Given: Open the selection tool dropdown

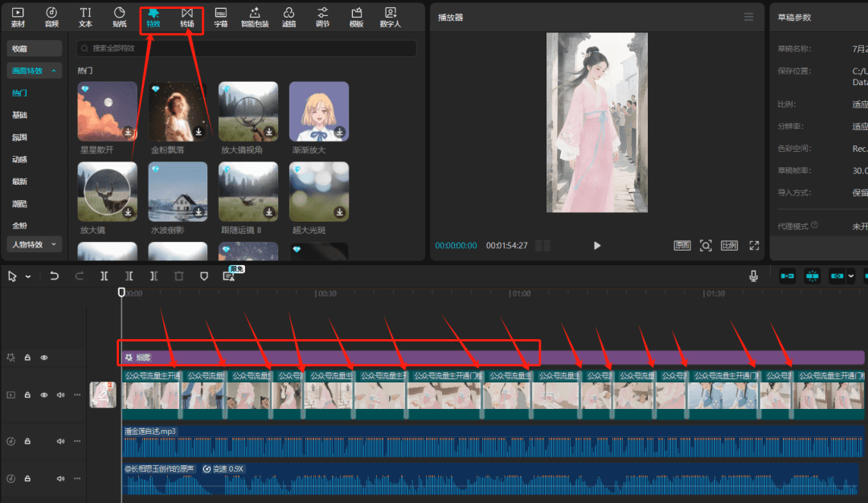Looking at the screenshot, I should [x=27, y=276].
